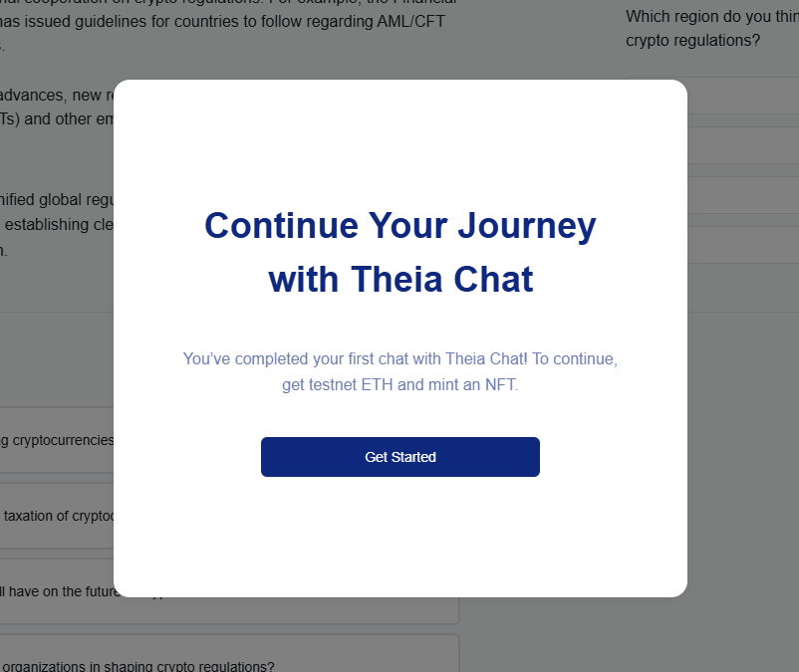
Task: Click the article line mentioning AML/CFT
Action: click(x=229, y=20)
